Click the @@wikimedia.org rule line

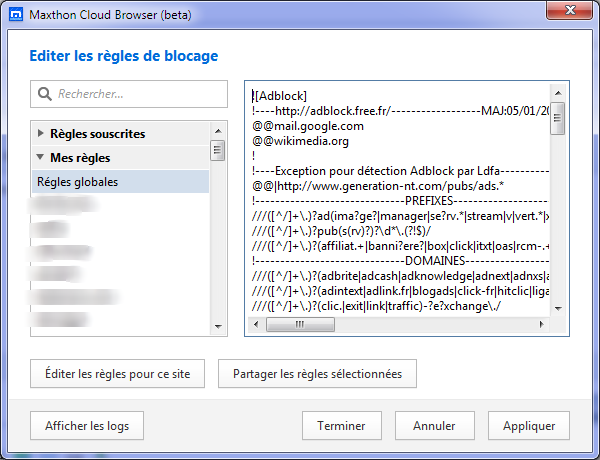[x=300, y=141]
